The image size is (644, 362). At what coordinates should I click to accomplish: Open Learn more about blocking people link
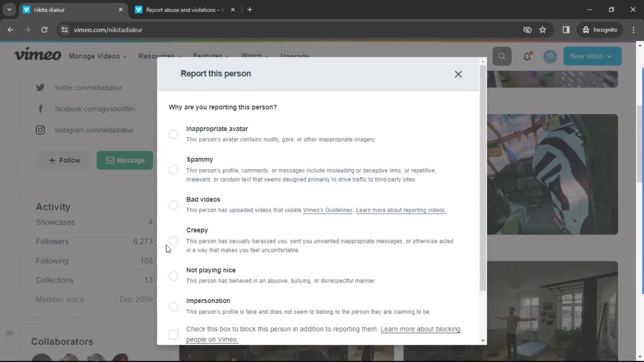click(x=420, y=329)
